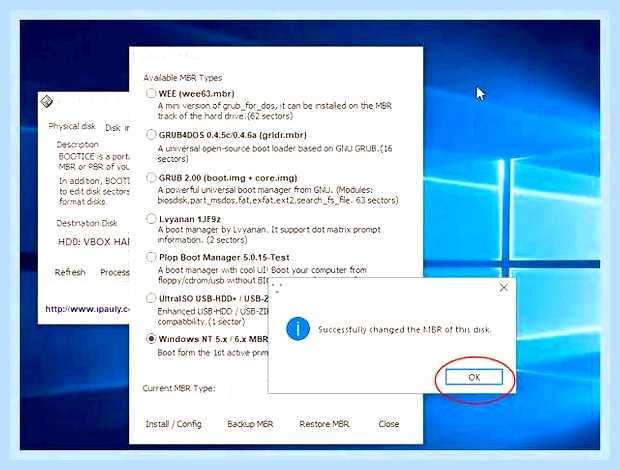Select GRUB4DOS 0.4.5c/0.4.6a radio option

151,135
